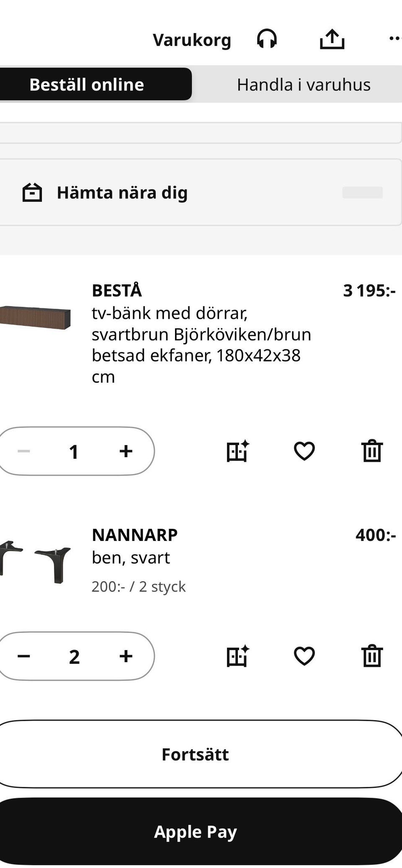Decrease NANNARP quantity with minus

pyautogui.click(x=24, y=656)
